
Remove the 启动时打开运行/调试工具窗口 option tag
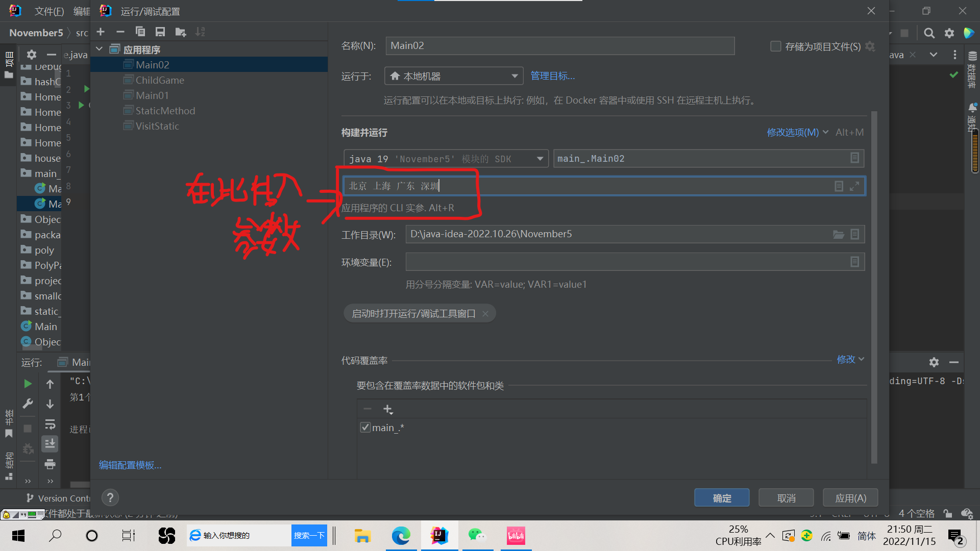click(485, 314)
